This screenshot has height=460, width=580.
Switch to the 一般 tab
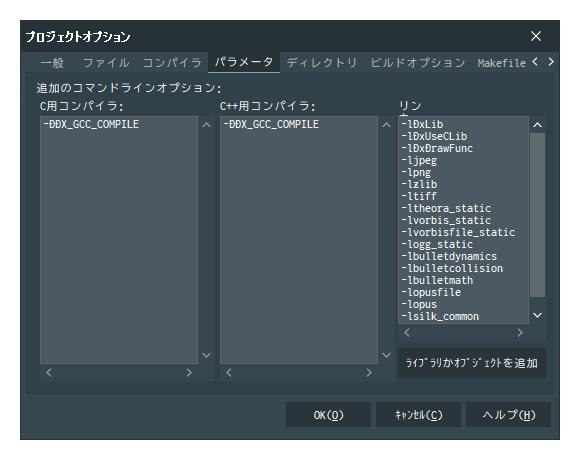(52, 62)
